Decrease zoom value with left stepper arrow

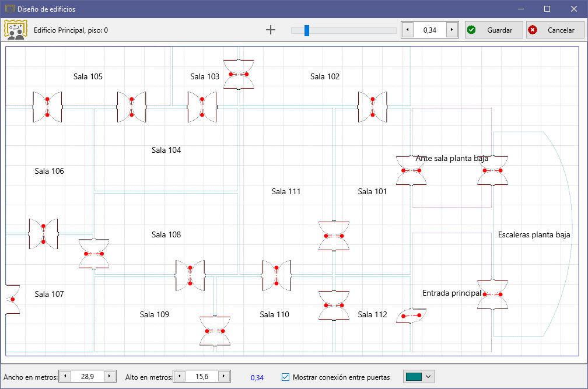408,30
